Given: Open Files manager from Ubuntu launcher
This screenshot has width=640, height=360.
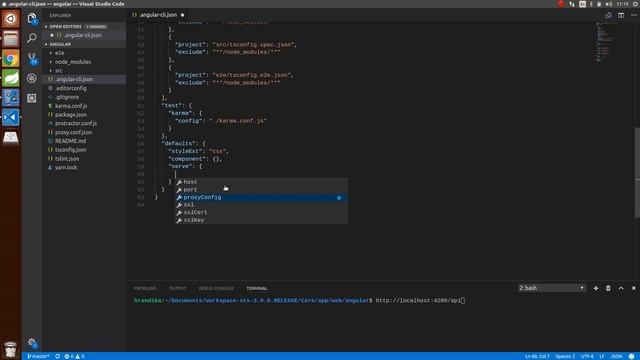Looking at the screenshot, I should coord(11,39).
